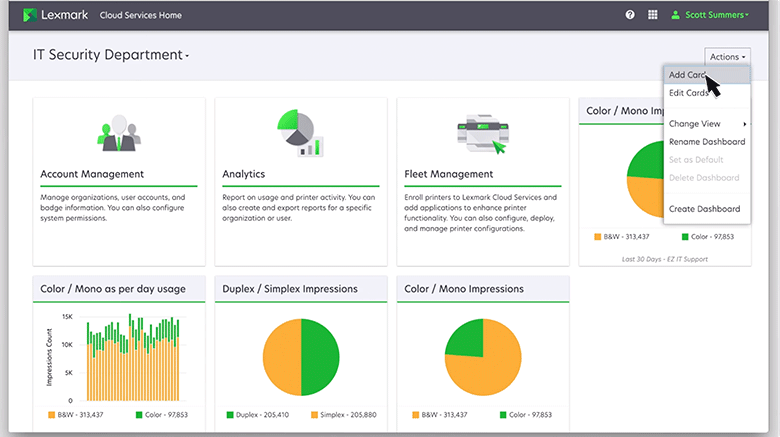This screenshot has height=437, width=780.
Task: Open the Fleet Management card title
Action: pyautogui.click(x=448, y=174)
